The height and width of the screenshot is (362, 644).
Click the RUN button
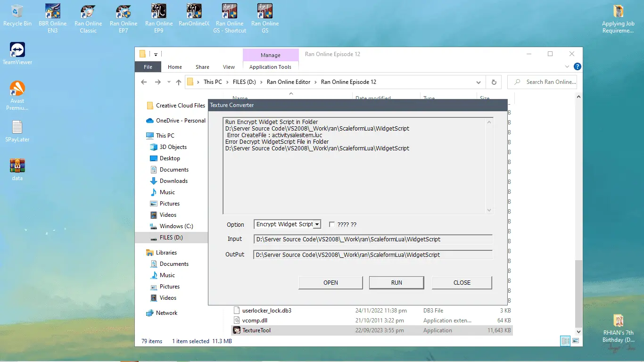point(396,283)
